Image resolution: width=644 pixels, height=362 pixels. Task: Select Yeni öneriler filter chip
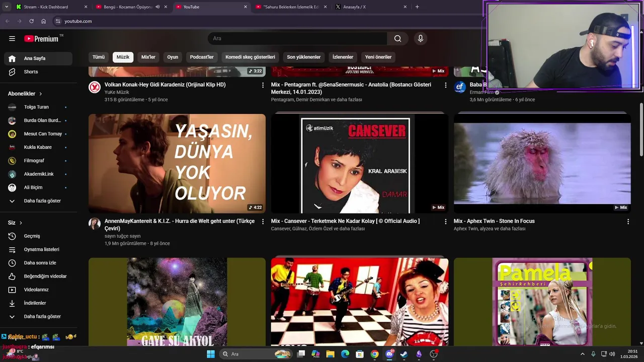pos(378,57)
